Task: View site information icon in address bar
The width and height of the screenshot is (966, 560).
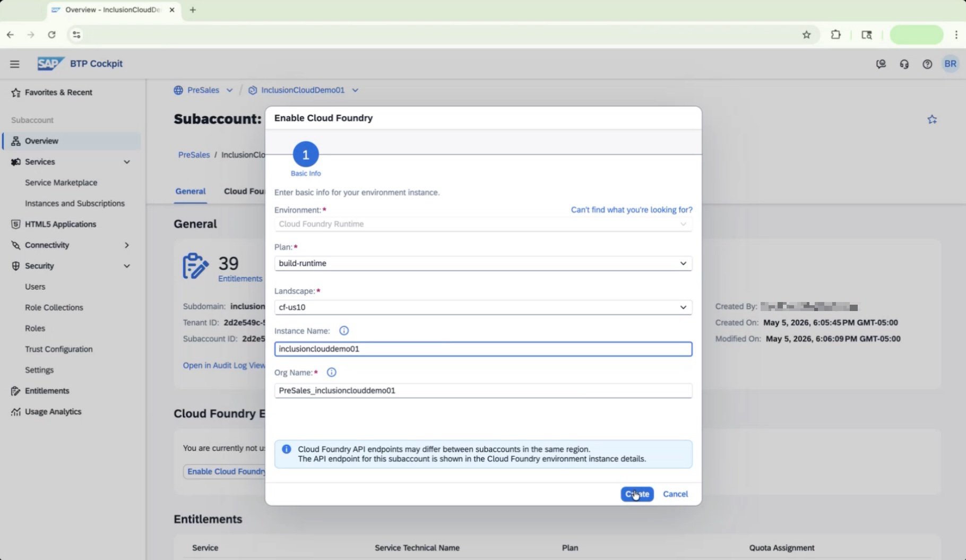Action: tap(76, 35)
